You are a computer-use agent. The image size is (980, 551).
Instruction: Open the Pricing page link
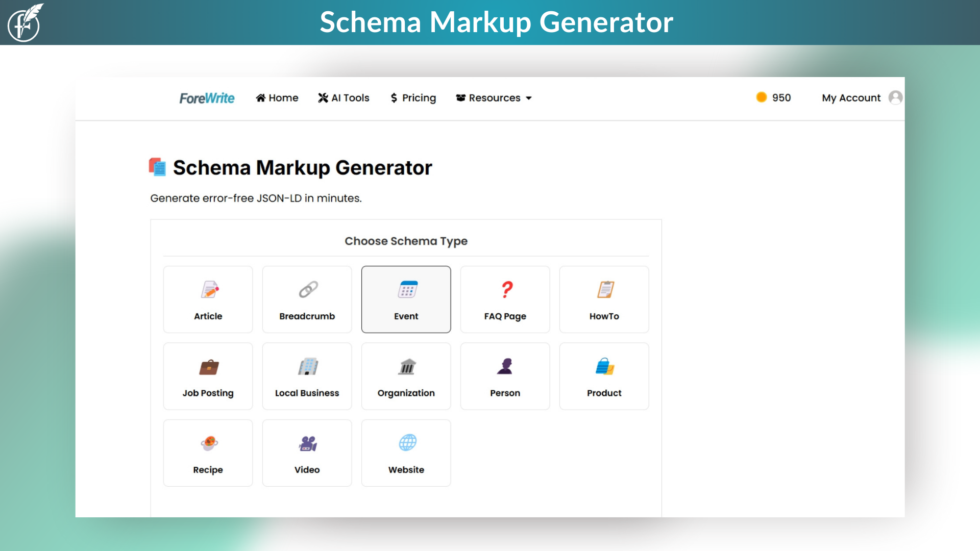(x=413, y=98)
